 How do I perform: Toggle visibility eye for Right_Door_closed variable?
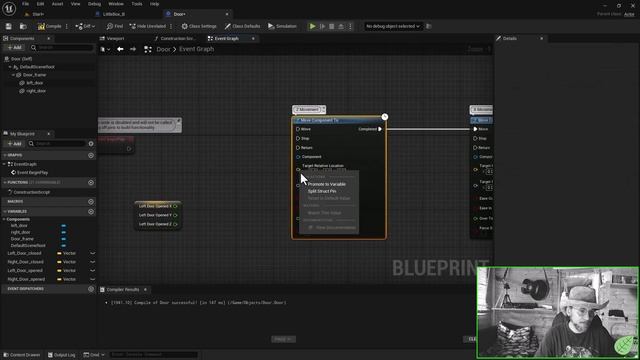[93, 262]
